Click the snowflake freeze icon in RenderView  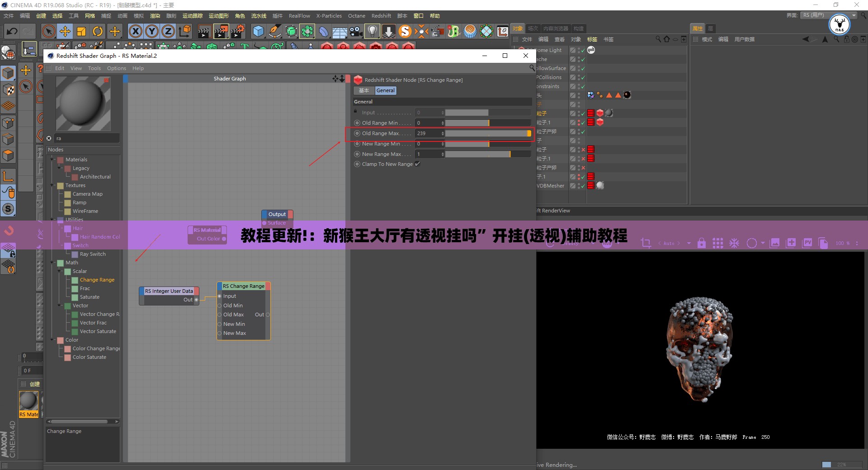pos(734,243)
